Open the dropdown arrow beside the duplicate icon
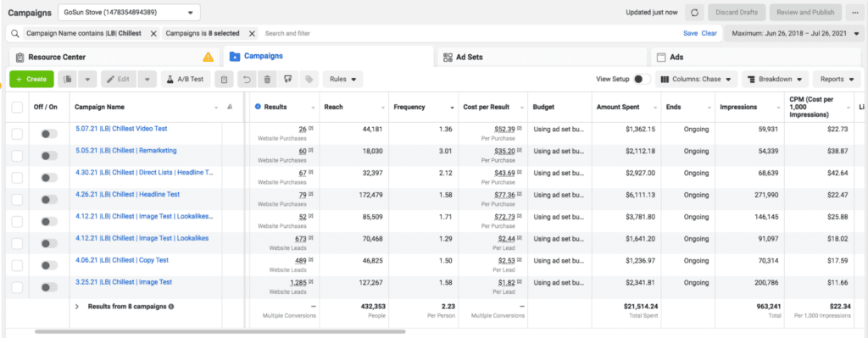Viewport: 868px width, 338px height. tap(87, 79)
